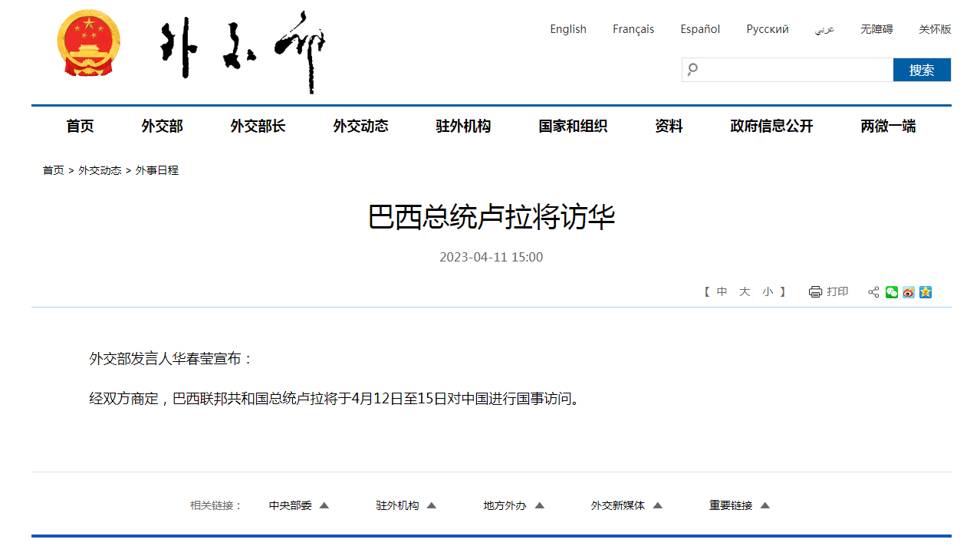This screenshot has width=980, height=546.
Task: Open the 首页 navigation menu item
Action: click(x=80, y=126)
